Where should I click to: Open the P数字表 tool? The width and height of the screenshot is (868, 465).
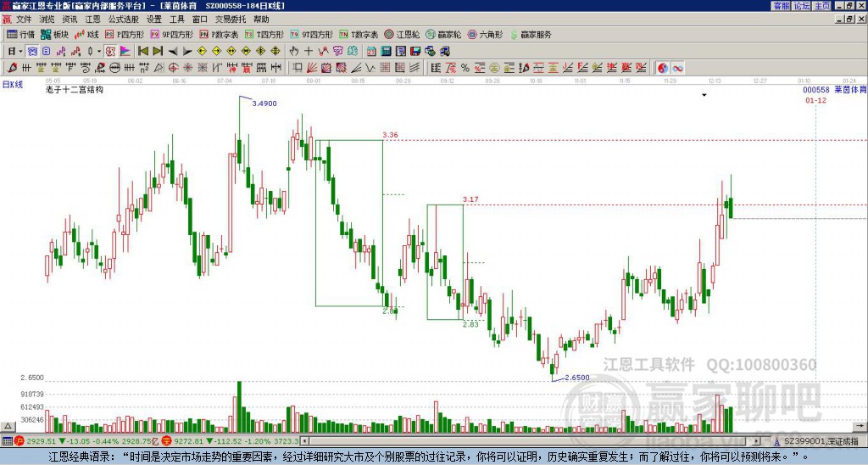(220, 34)
